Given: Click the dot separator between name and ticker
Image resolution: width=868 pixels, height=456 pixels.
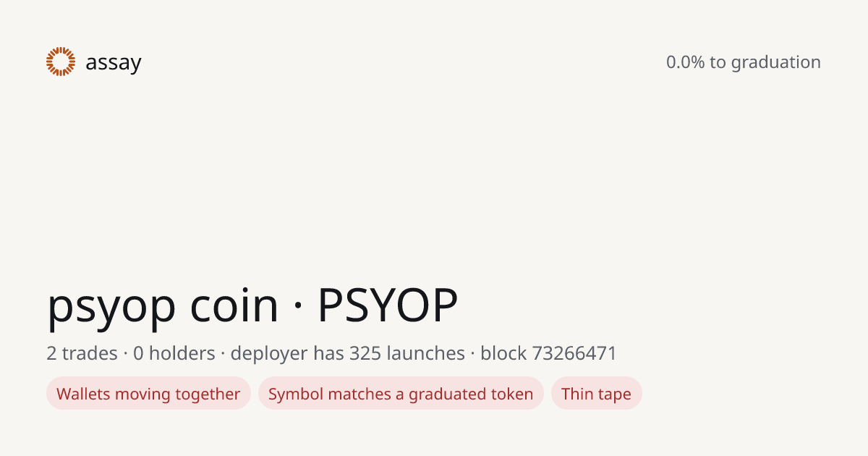Looking at the screenshot, I should tap(298, 306).
